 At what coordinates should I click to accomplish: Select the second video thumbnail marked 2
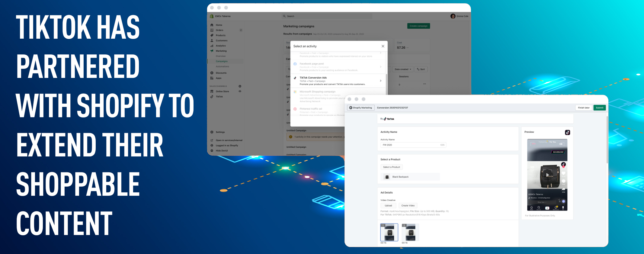click(x=410, y=232)
